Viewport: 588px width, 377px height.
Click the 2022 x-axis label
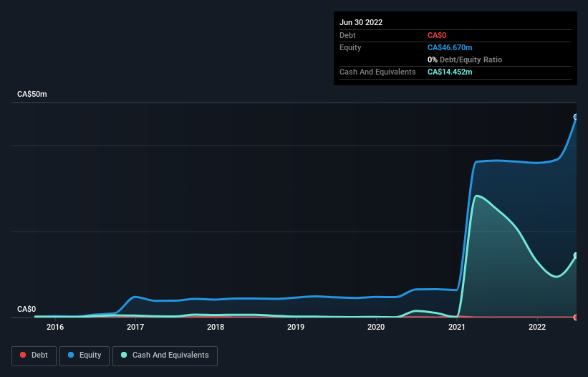(x=537, y=327)
